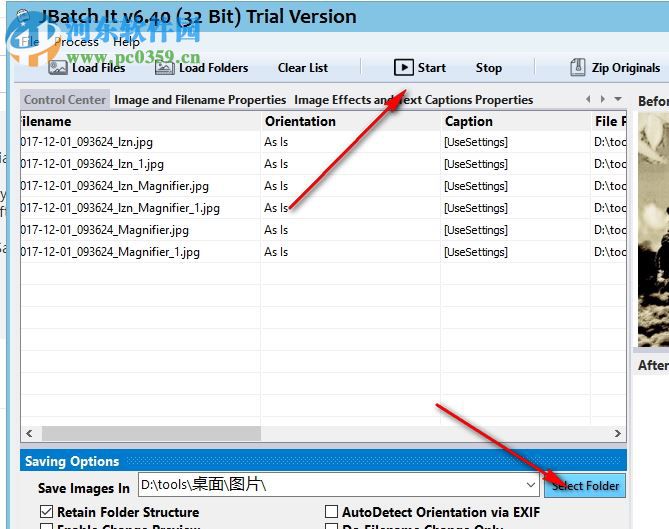Image resolution: width=669 pixels, height=529 pixels.
Task: Click [UseSettings] caption for 093624_Magnifier_1.jpg row
Action: click(476, 252)
